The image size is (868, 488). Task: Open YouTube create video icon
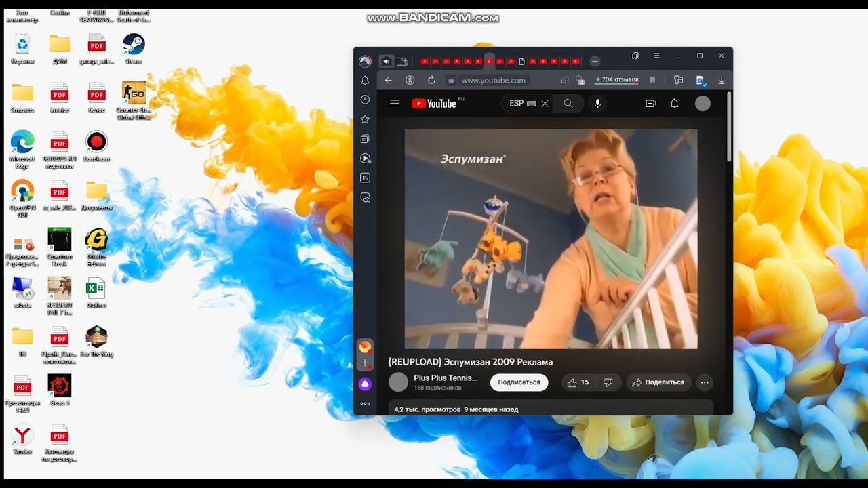(651, 104)
